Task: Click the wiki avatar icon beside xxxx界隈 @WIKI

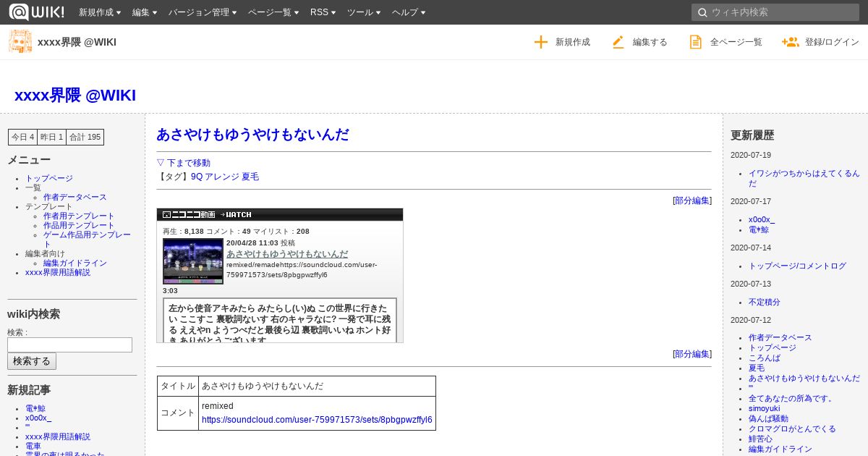Action: (x=20, y=42)
